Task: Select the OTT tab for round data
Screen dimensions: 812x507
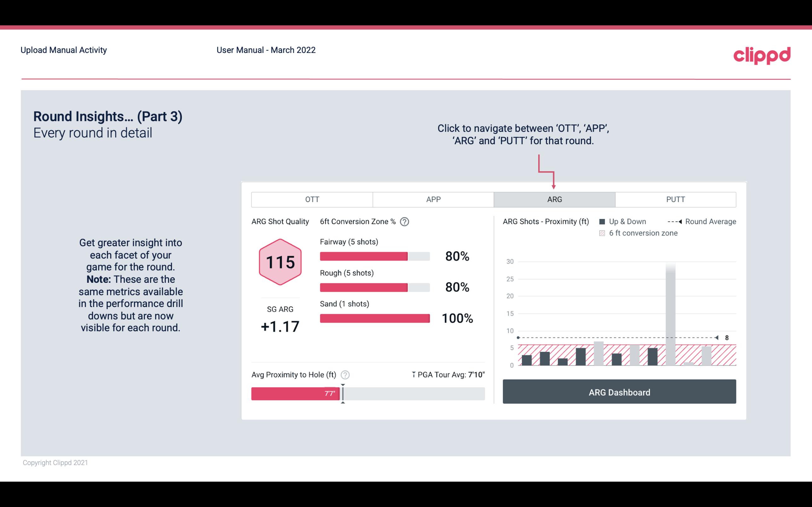Action: tap(313, 200)
